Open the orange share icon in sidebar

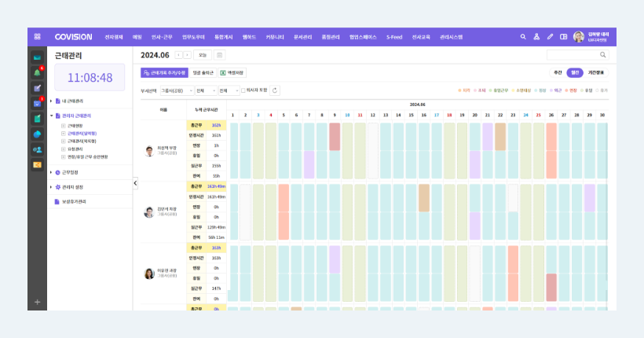coord(38,165)
